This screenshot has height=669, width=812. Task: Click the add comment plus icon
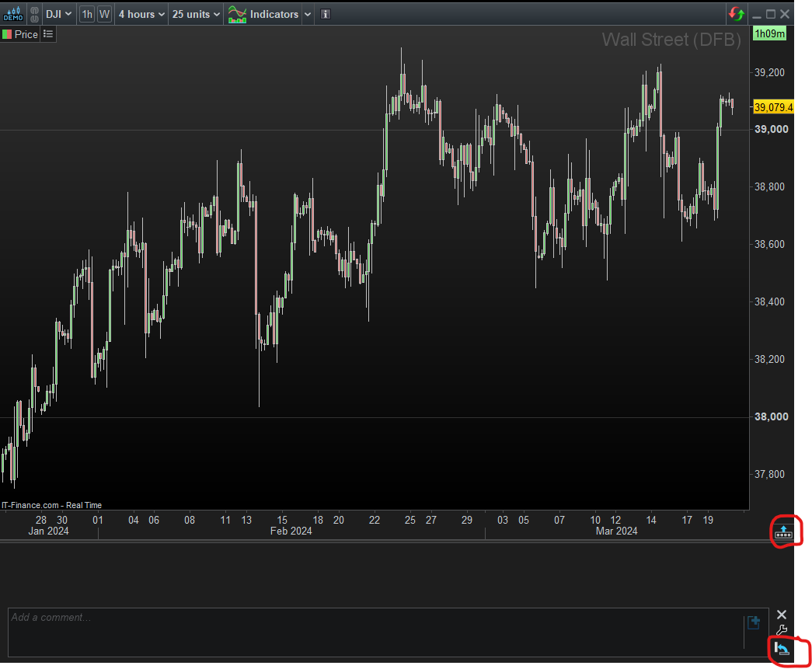point(754,622)
